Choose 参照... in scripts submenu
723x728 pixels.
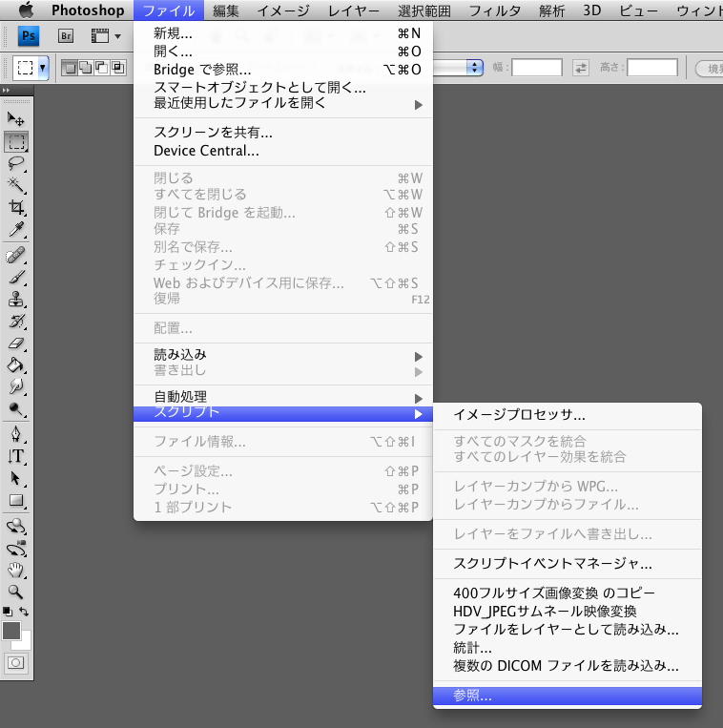point(568,696)
